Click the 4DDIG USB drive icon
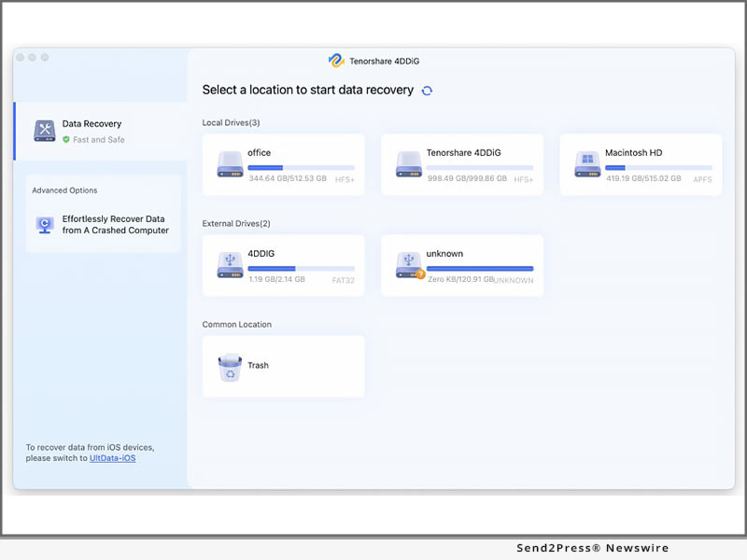747x560 pixels. [x=230, y=265]
